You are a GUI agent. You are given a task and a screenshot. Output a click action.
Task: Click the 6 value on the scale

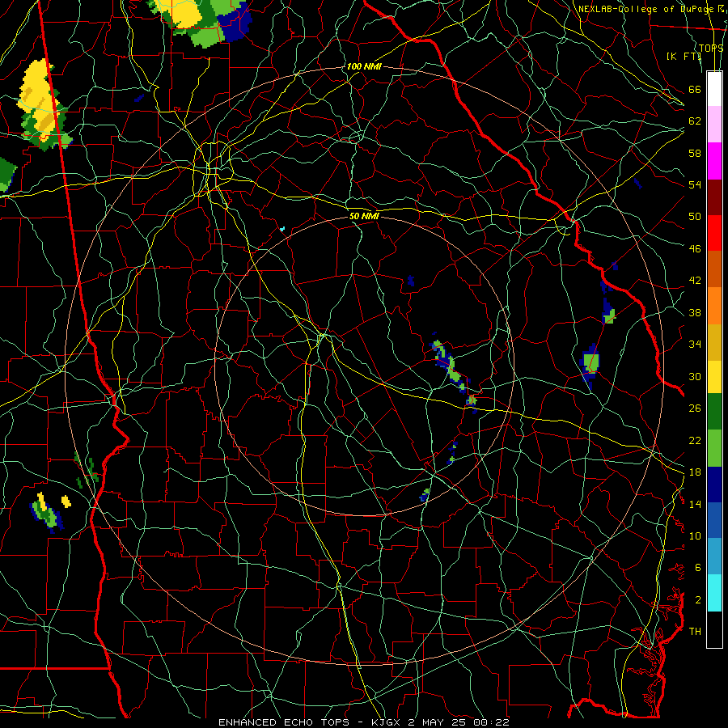click(x=698, y=568)
